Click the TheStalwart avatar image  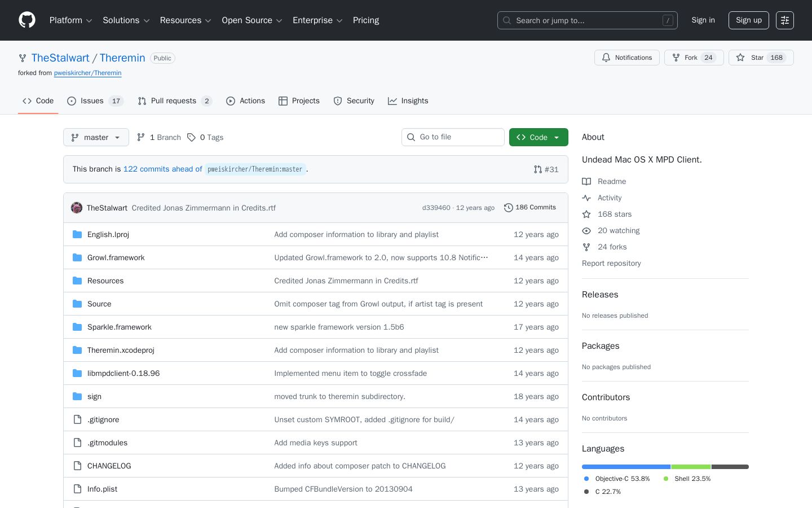click(x=77, y=208)
